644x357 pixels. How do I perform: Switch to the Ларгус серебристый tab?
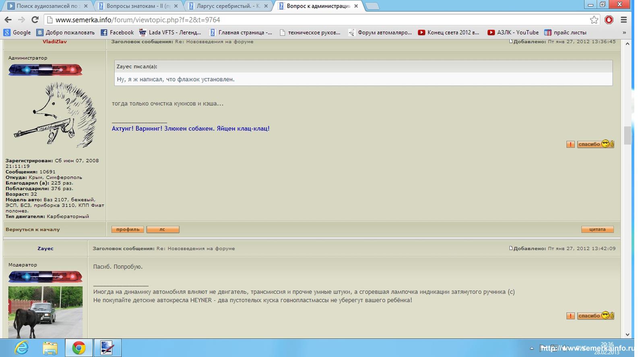click(227, 6)
